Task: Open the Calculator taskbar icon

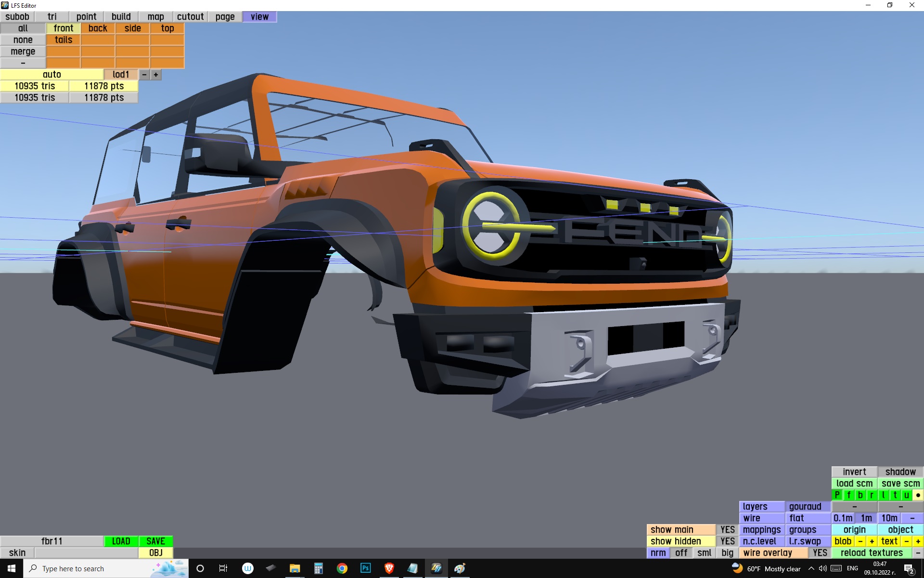Action: (x=318, y=568)
